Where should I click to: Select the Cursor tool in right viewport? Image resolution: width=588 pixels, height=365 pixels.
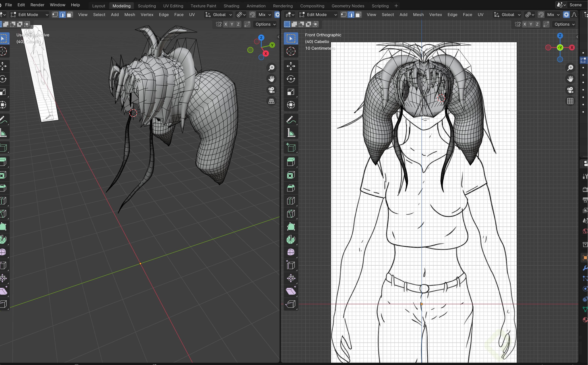pyautogui.click(x=291, y=51)
